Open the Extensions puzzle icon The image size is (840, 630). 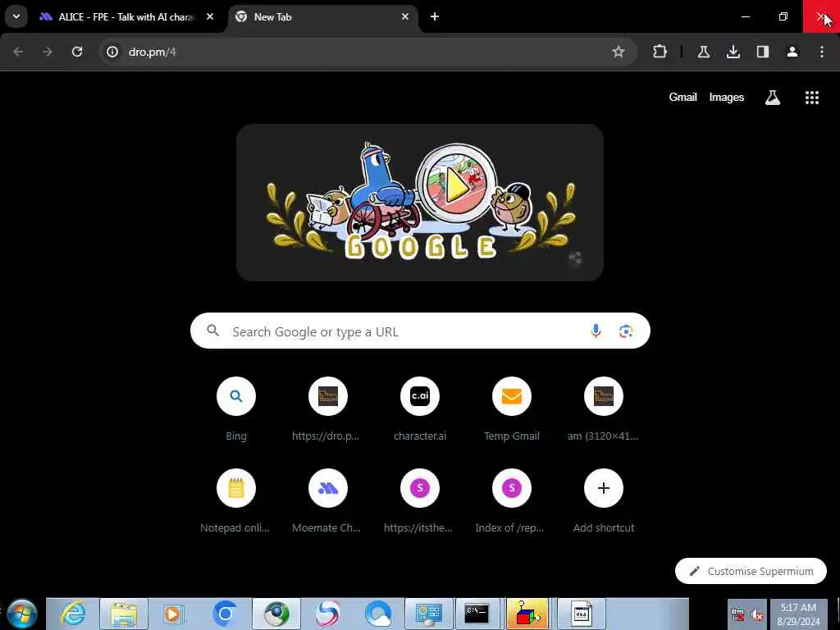[x=660, y=52]
